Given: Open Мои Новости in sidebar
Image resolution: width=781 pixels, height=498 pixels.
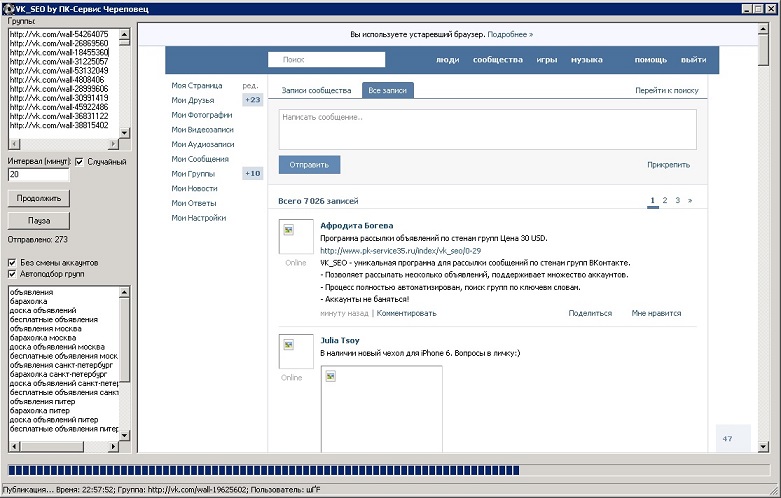Looking at the screenshot, I should 194,188.
